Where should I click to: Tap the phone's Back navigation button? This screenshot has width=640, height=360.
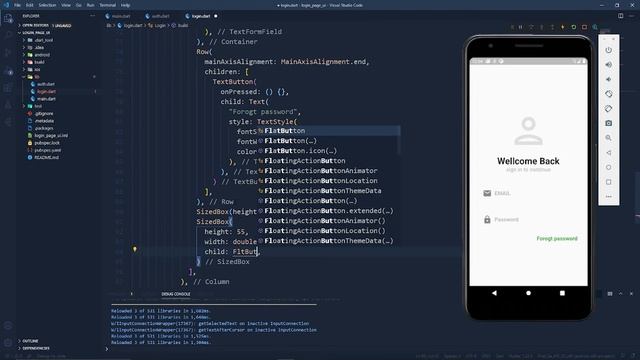494,293
